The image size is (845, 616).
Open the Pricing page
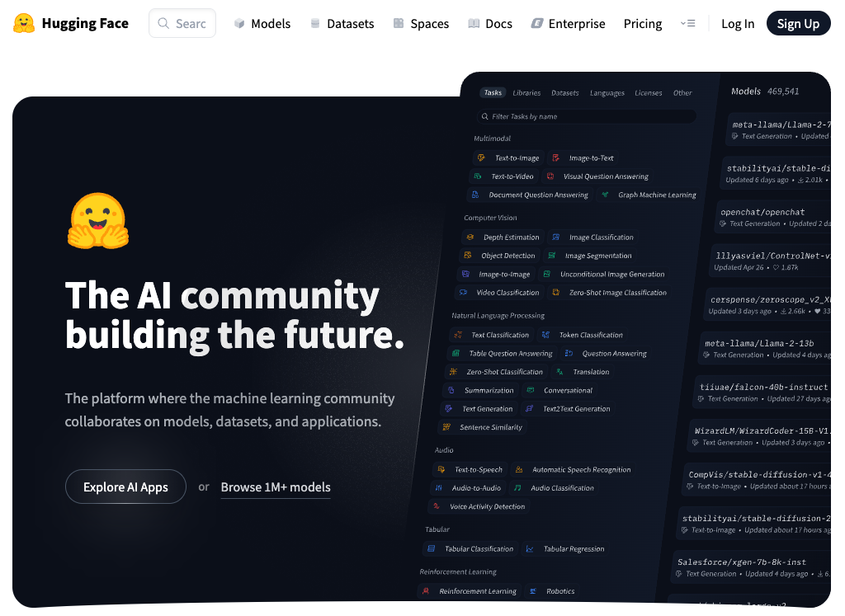point(643,24)
